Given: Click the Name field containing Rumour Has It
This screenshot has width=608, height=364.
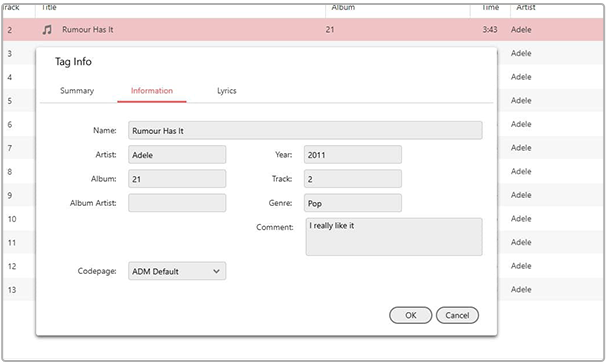Looking at the screenshot, I should coord(305,131).
